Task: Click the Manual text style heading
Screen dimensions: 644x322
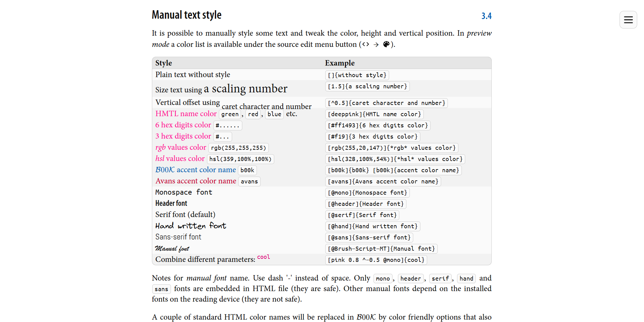Action: 187,15
